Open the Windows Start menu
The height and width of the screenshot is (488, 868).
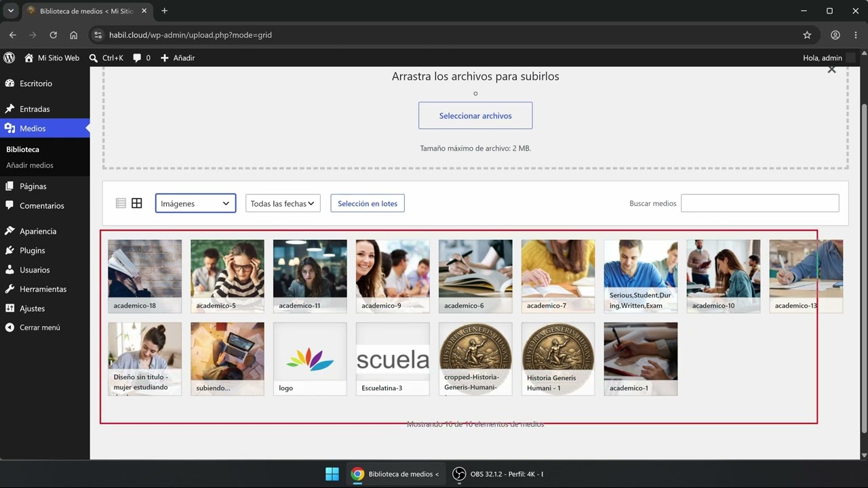pyautogui.click(x=332, y=474)
